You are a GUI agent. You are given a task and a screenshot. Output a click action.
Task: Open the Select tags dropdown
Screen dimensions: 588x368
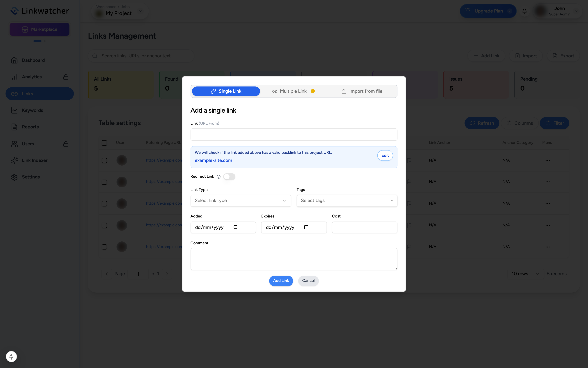347,201
